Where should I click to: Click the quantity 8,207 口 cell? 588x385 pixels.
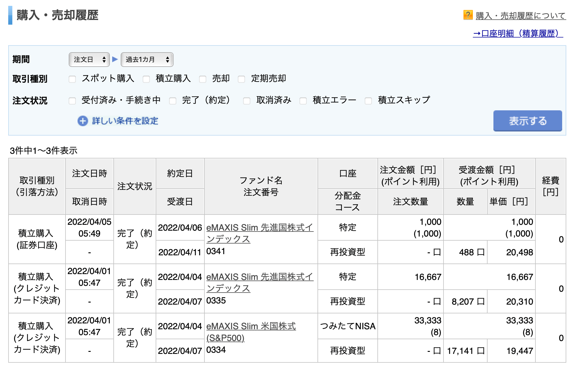pyautogui.click(x=466, y=301)
